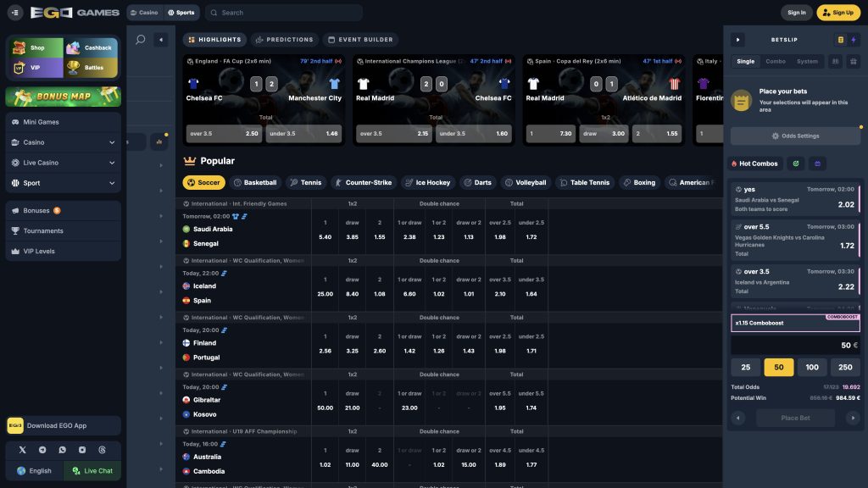Image resolution: width=868 pixels, height=488 pixels.
Task: Open the Instagram social icon
Action: [82, 450]
